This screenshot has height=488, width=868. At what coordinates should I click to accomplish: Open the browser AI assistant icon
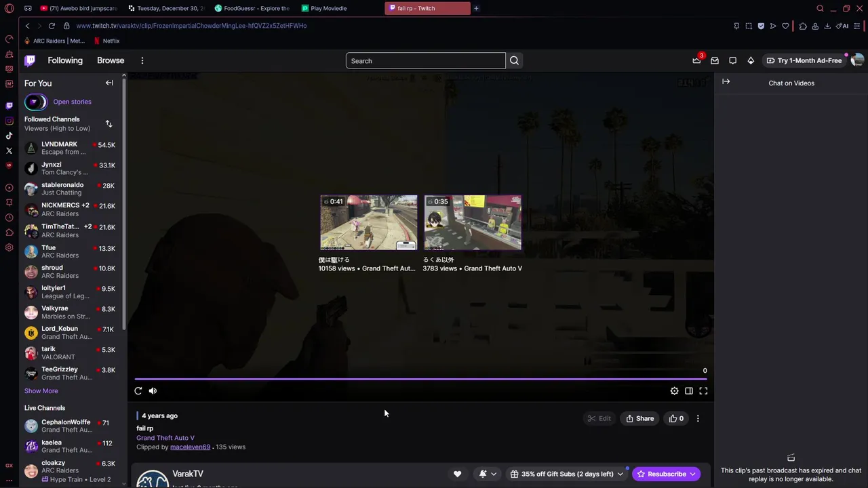(842, 26)
